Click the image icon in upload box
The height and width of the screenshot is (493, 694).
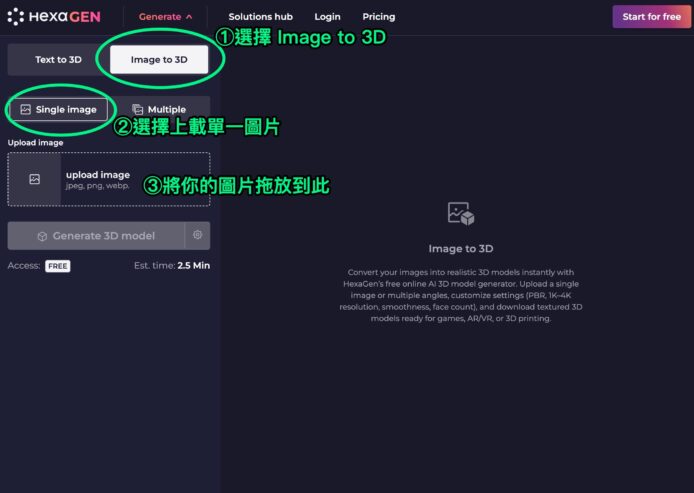click(x=34, y=179)
